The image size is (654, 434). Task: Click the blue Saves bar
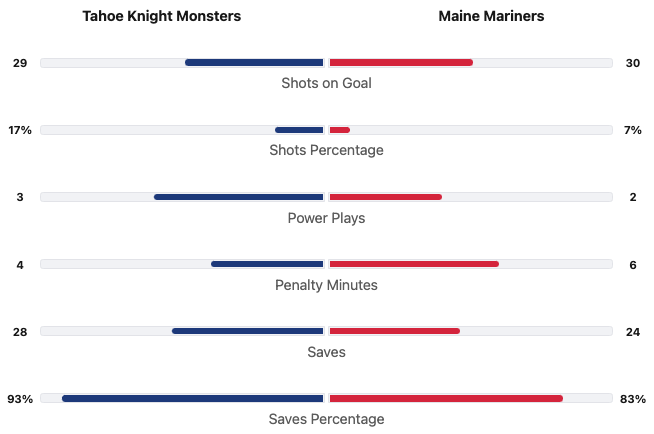tap(248, 331)
